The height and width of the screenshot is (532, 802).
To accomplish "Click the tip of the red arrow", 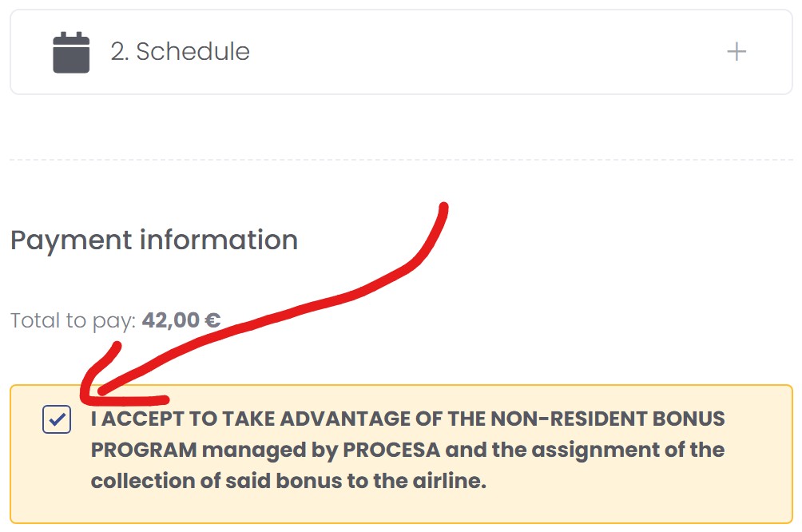I will click(89, 391).
